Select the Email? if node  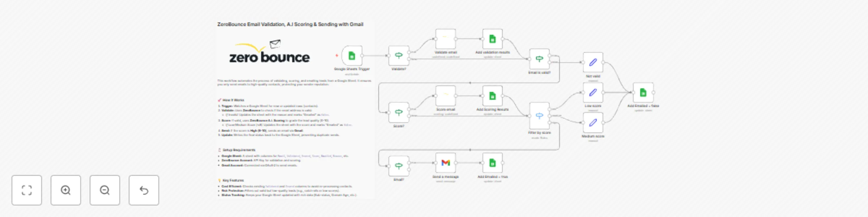399,166
